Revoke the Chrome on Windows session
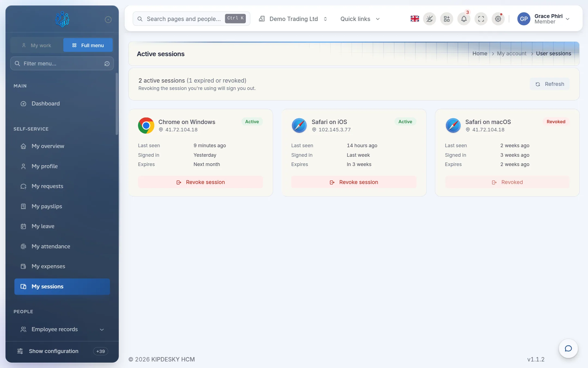Screen dimensions: 588x368 click(x=200, y=182)
